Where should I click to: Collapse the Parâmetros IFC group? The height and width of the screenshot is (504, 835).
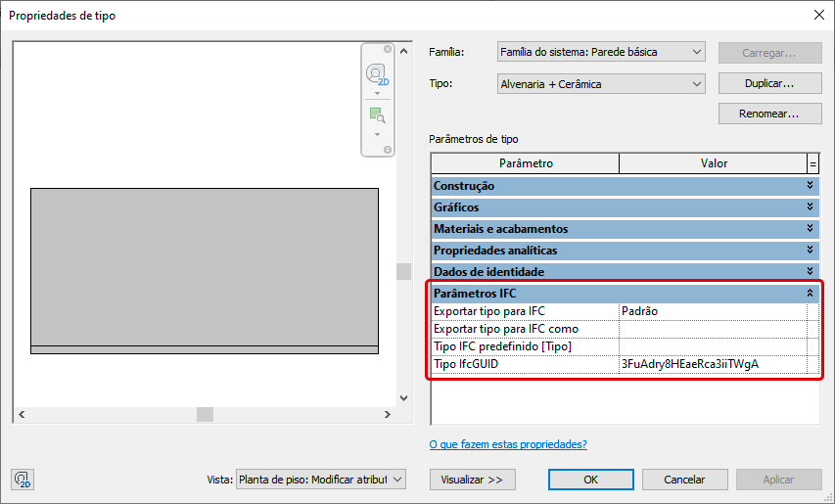pyautogui.click(x=810, y=294)
